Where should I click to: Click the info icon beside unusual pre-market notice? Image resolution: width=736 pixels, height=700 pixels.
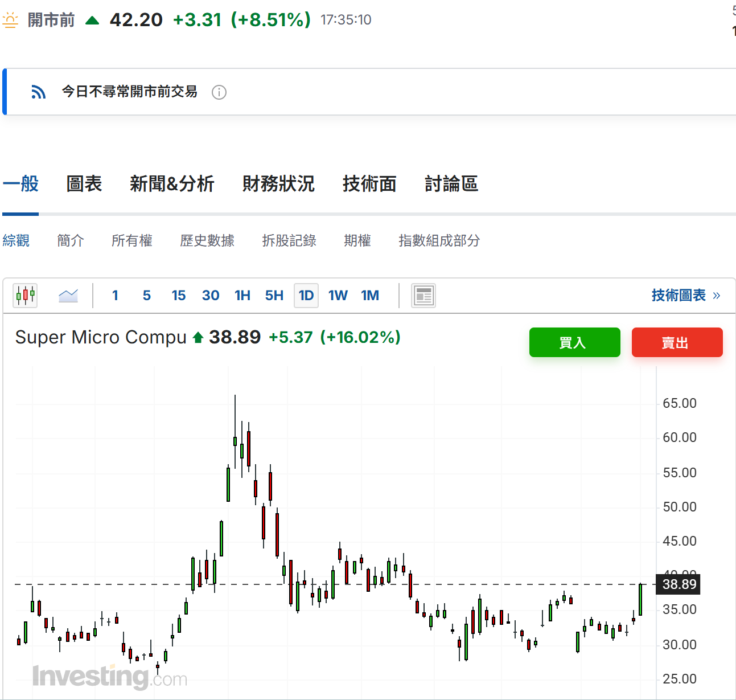click(219, 92)
